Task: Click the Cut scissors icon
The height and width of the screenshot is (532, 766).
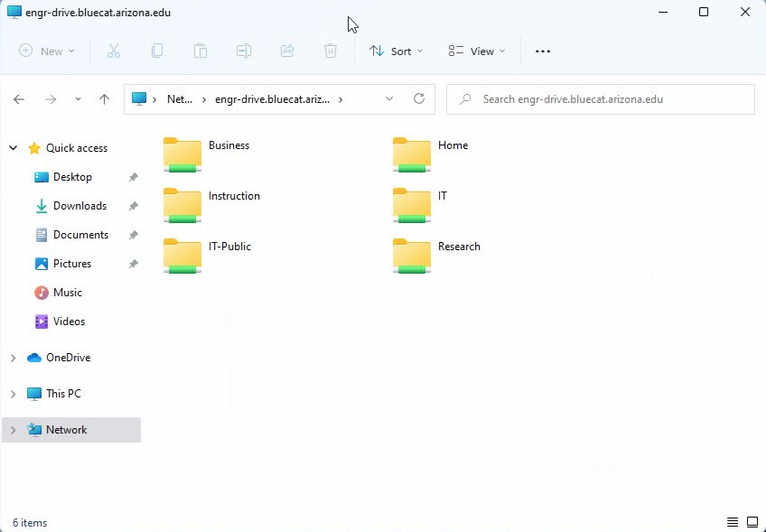Action: pos(113,51)
